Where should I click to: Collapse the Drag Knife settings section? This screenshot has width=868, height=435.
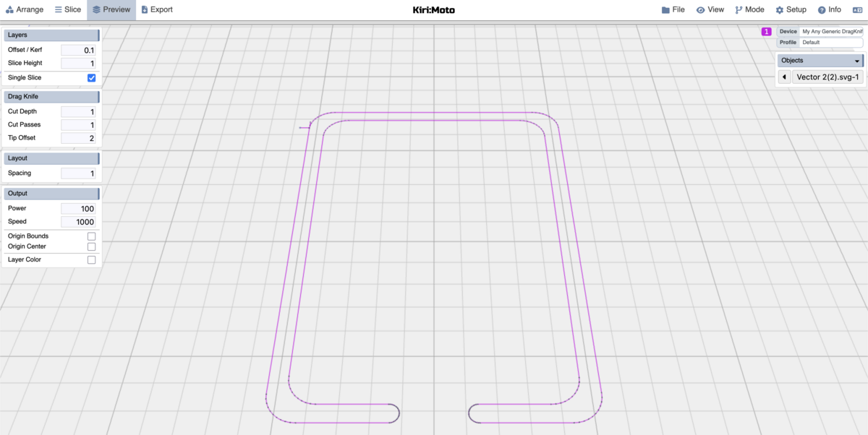click(x=51, y=96)
